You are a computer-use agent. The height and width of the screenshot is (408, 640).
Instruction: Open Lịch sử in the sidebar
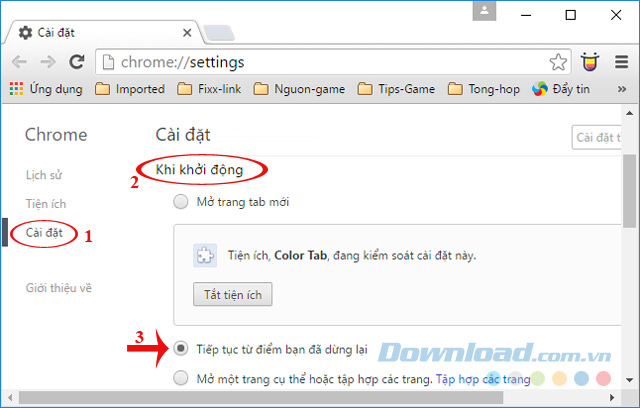[x=44, y=175]
